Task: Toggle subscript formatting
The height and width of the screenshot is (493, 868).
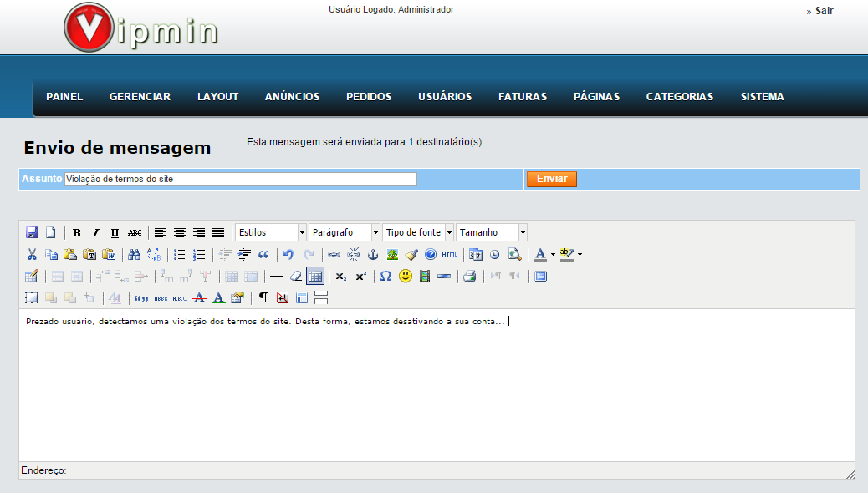Action: coord(341,276)
